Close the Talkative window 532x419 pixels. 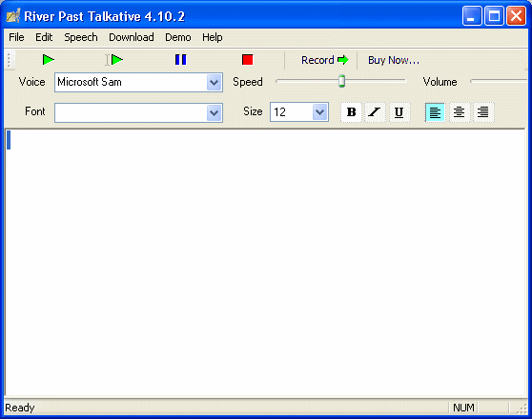pyautogui.click(x=516, y=16)
